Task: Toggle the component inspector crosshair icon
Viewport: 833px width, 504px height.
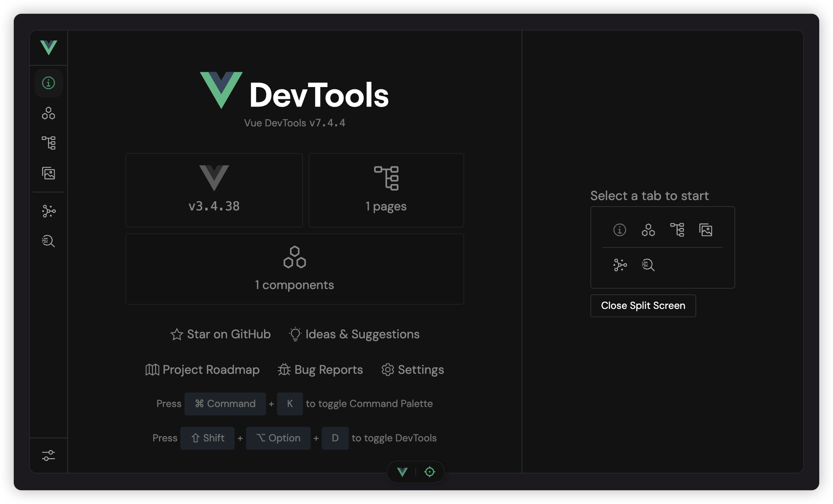Action: coord(429,472)
